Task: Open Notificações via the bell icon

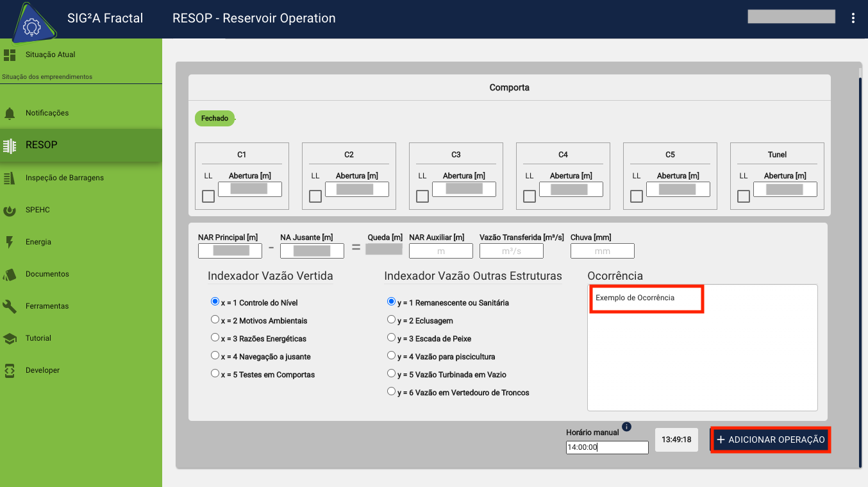Action: (10, 114)
